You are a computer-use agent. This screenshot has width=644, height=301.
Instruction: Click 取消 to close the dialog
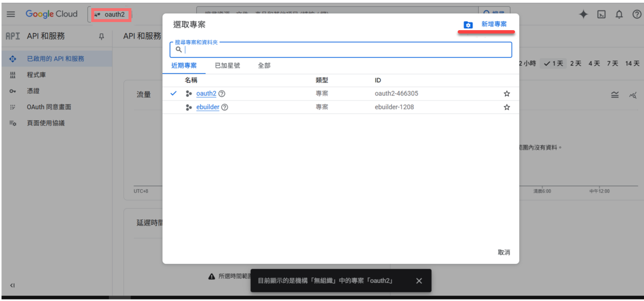[504, 252]
